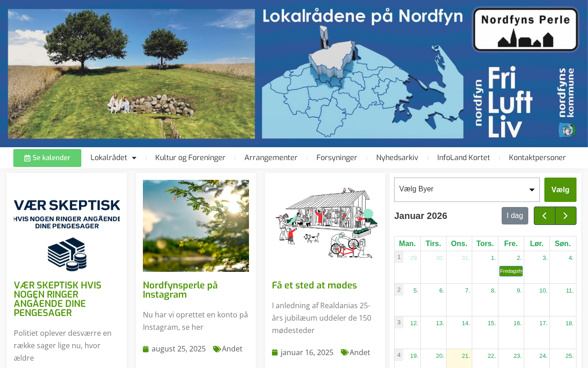The width and height of the screenshot is (588, 368).
Task: Open Kultur og Foreninger menu item
Action: coord(190,158)
